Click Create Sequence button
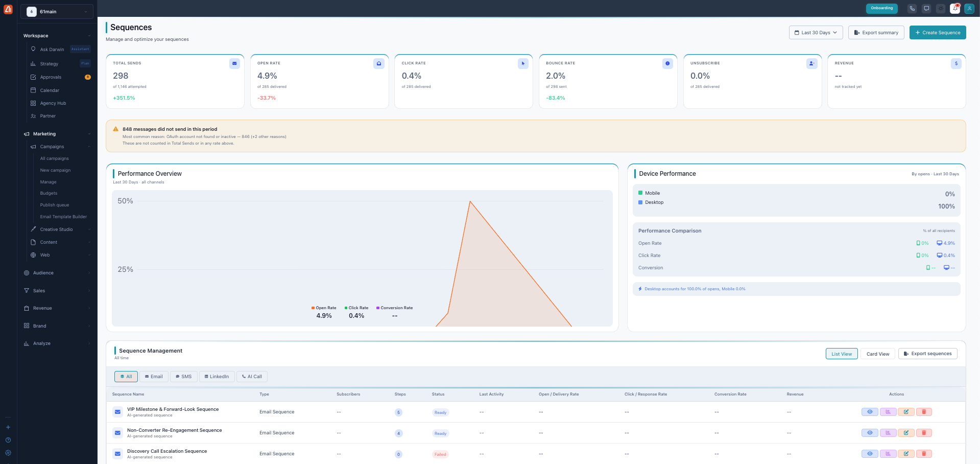The width and height of the screenshot is (980, 464). (938, 32)
